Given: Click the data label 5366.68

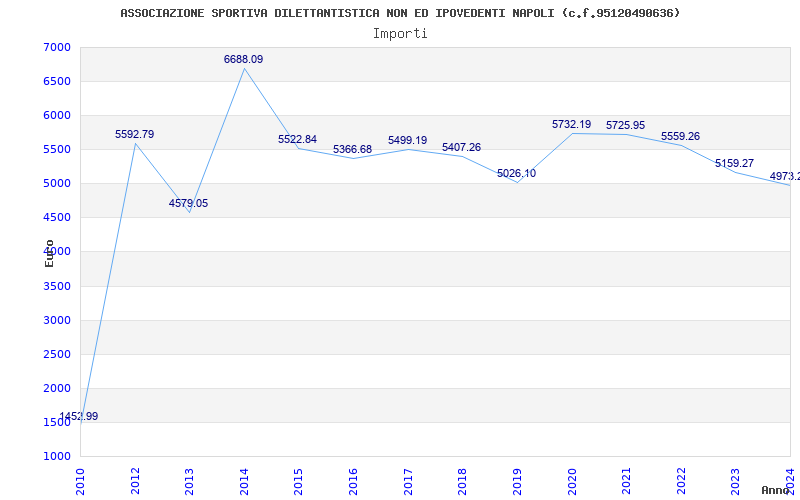Looking at the screenshot, I should tap(352, 149).
